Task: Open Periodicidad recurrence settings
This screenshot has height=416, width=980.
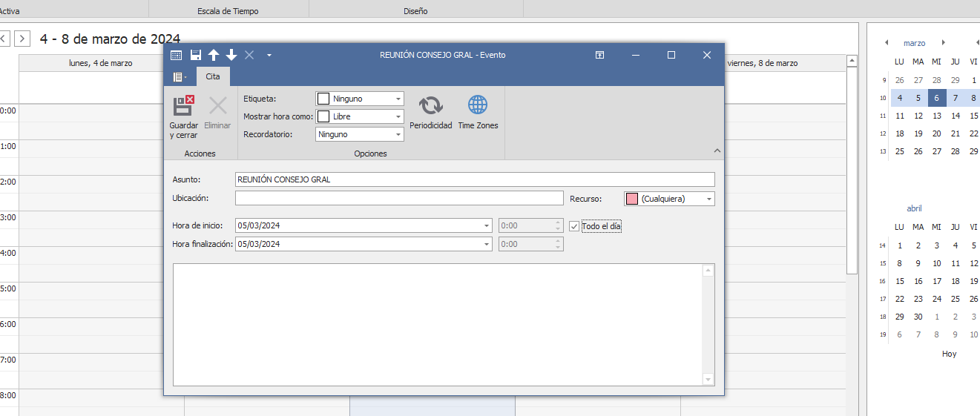Action: click(430, 113)
